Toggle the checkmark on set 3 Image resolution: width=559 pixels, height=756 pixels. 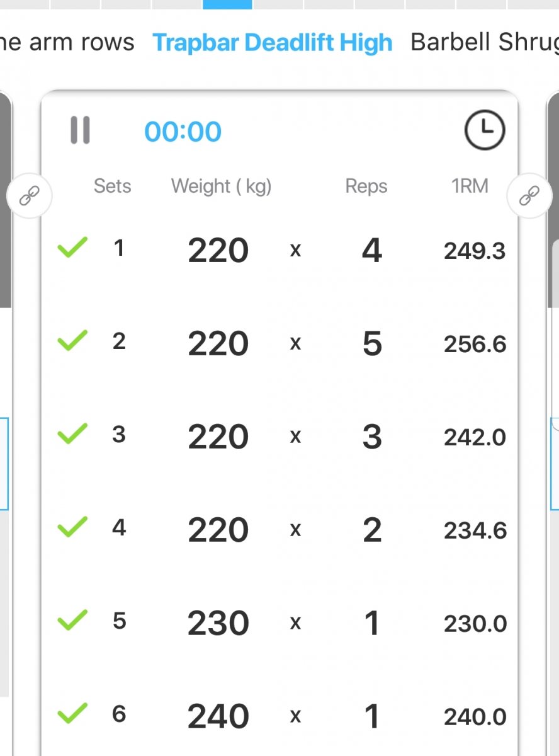click(x=72, y=435)
